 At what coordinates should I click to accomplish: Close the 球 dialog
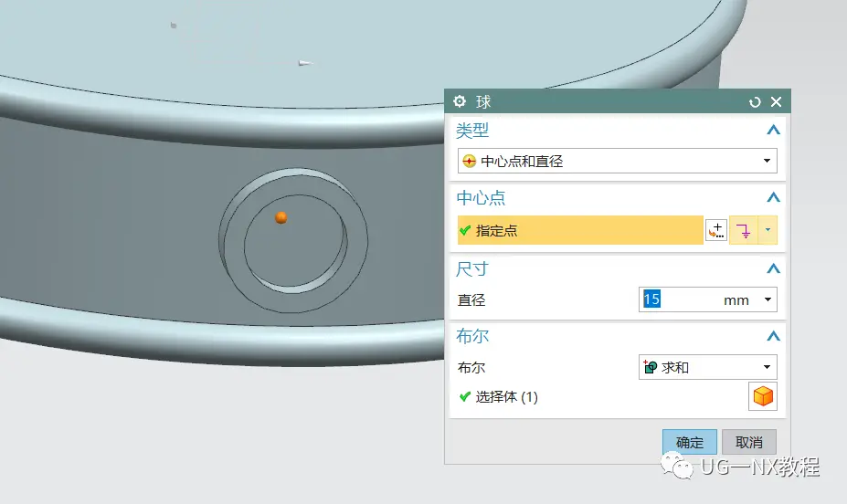777,102
